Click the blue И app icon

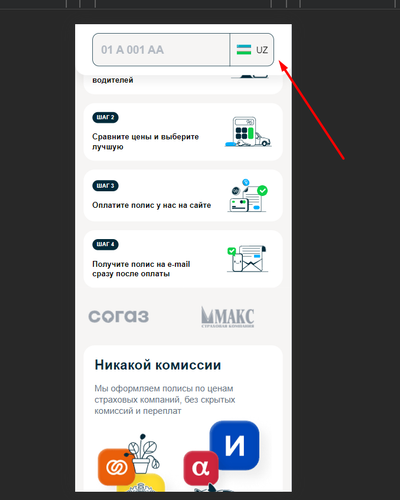click(x=234, y=445)
